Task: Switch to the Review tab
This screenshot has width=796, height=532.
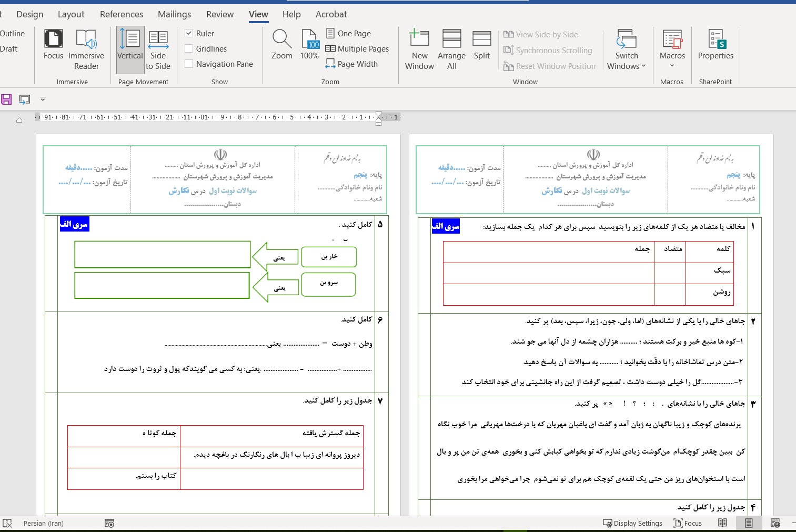Action: [219, 14]
